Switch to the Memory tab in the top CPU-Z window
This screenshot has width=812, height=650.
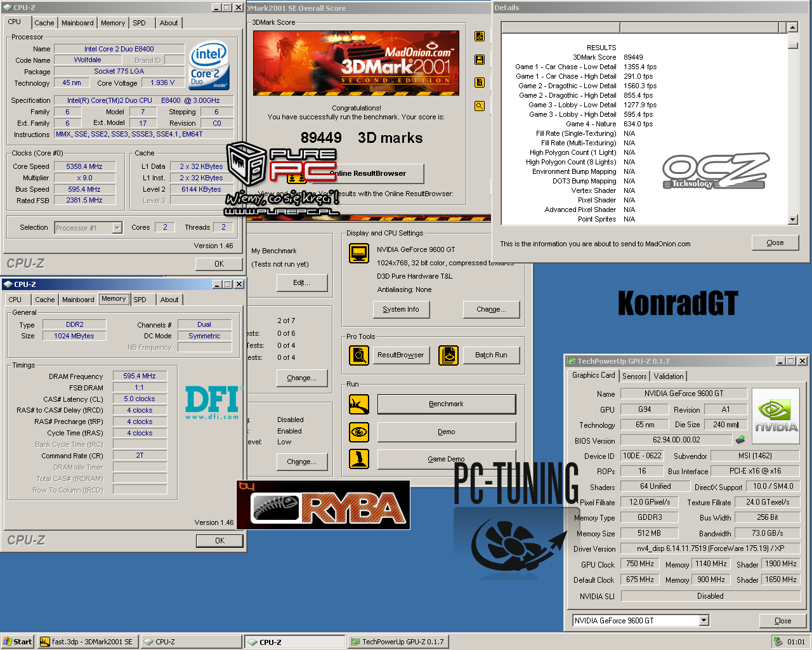(113, 23)
